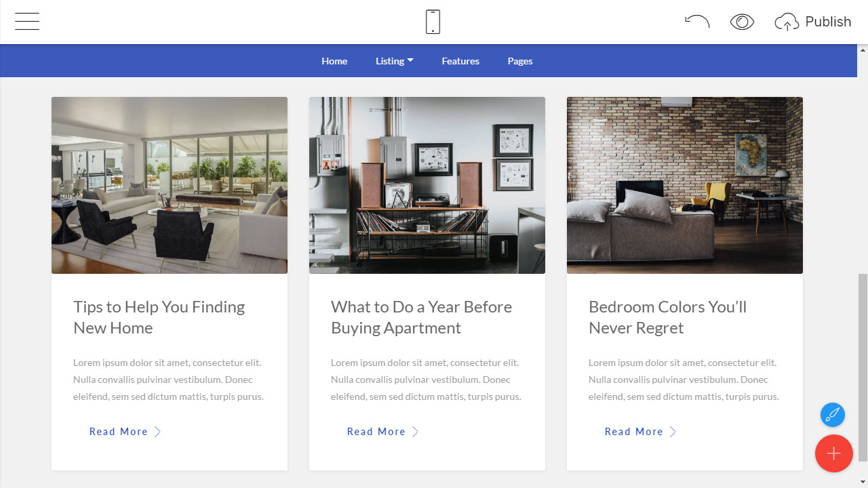Switch to mobile phone preview icon
The width and height of the screenshot is (868, 488).
(x=433, y=22)
